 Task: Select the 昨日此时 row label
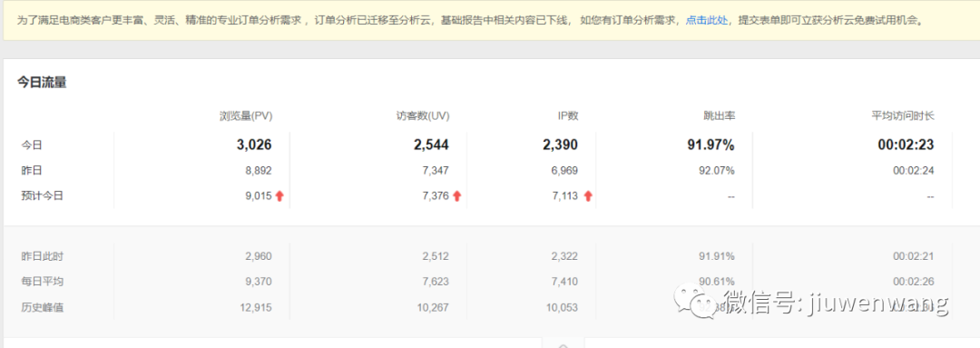click(x=42, y=256)
